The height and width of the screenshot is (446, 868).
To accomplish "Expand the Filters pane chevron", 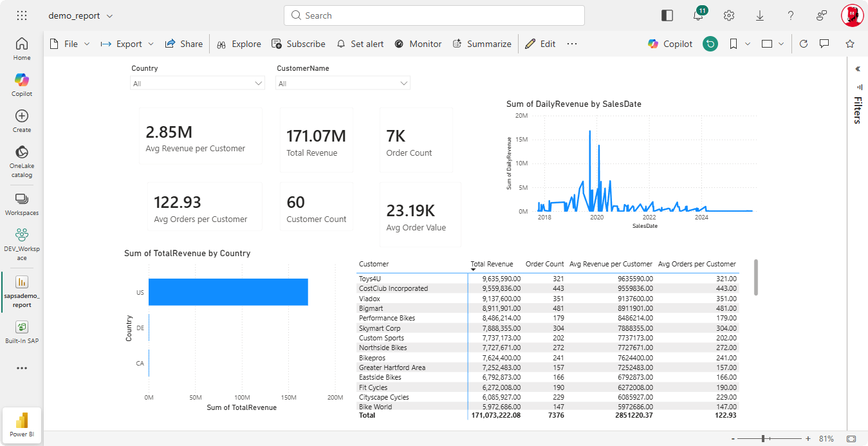I will pyautogui.click(x=858, y=69).
